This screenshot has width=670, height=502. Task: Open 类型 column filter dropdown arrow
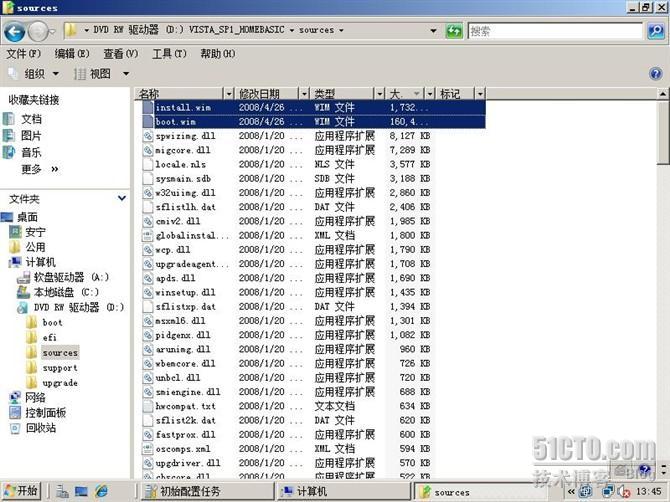click(379, 94)
